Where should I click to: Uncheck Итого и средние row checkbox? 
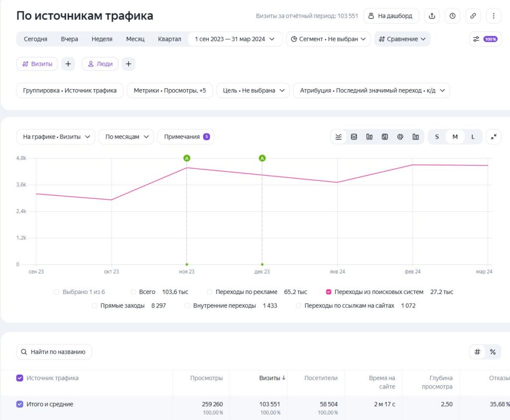(20, 404)
